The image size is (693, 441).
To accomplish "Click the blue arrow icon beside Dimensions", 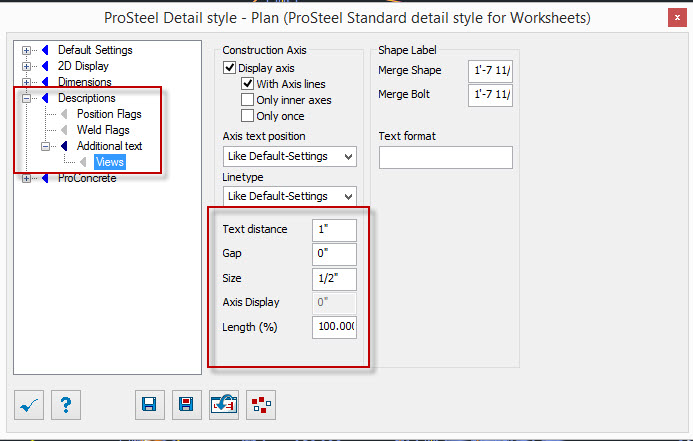I will tap(45, 82).
